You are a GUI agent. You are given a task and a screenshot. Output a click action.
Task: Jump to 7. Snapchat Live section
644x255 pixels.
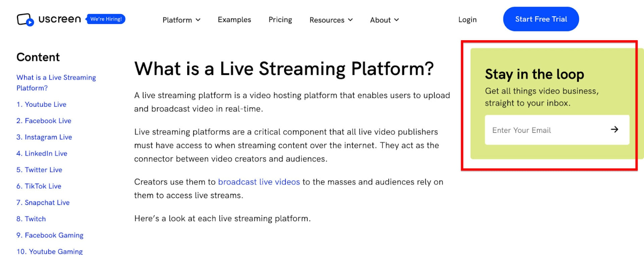click(43, 203)
